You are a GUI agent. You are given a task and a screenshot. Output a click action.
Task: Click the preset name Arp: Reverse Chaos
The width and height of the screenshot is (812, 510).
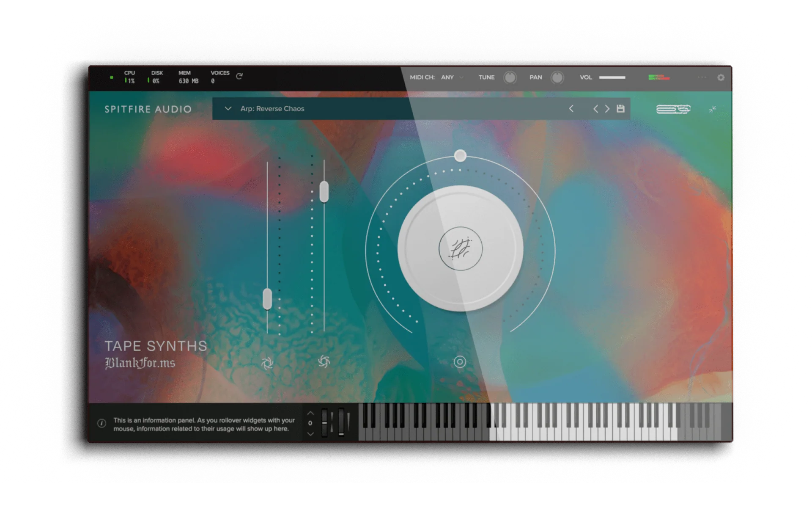(x=272, y=109)
